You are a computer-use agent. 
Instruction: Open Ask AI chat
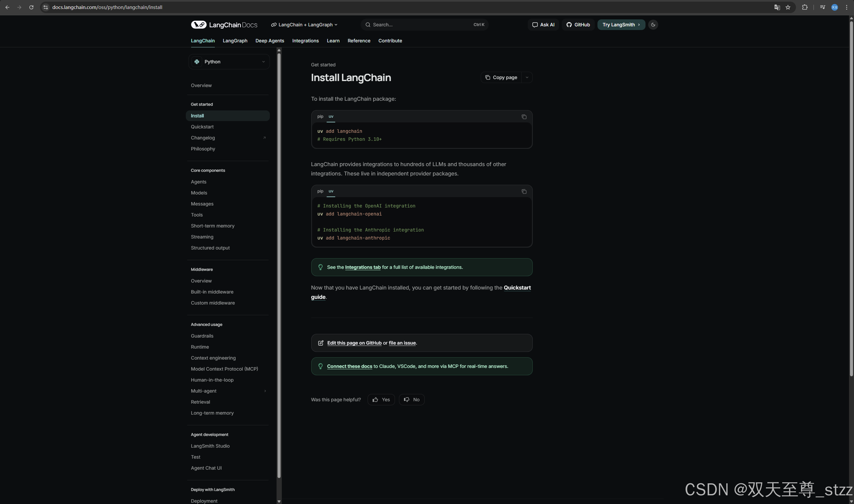[543, 25]
